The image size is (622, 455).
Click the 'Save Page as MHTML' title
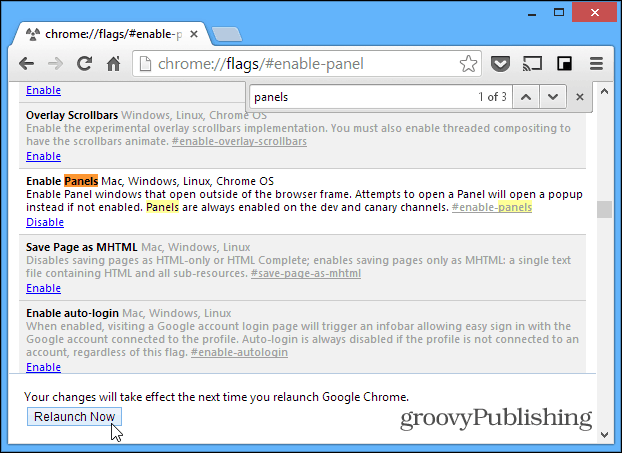82,247
